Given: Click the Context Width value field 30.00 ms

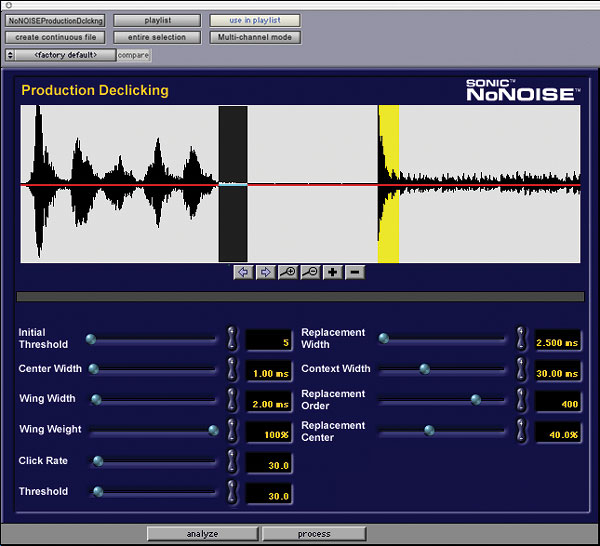Looking at the screenshot, I should coord(558,371).
